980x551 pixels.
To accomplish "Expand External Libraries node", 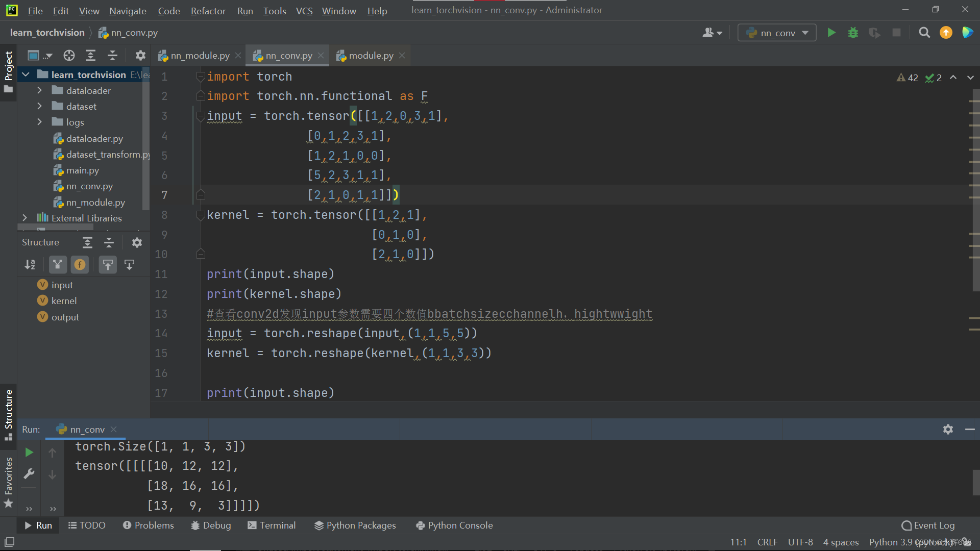I will [24, 218].
